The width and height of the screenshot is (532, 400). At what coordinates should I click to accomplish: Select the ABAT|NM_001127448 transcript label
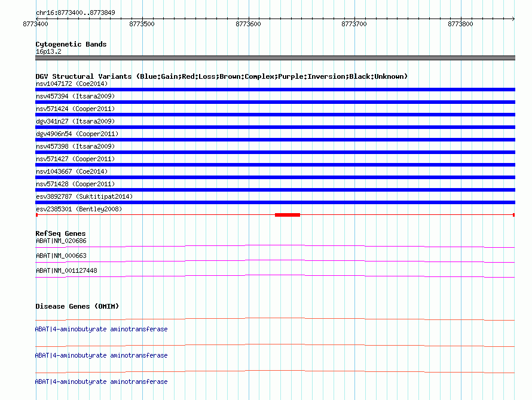[x=66, y=271]
